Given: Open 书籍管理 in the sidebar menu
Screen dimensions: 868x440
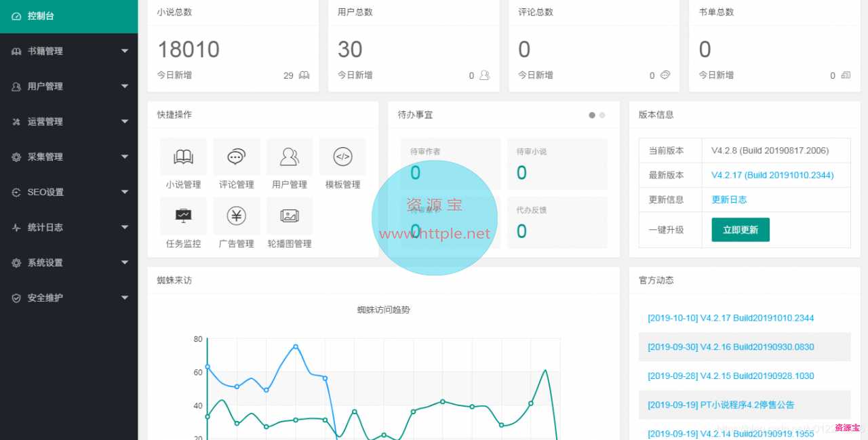Looking at the screenshot, I should pyautogui.click(x=68, y=52).
